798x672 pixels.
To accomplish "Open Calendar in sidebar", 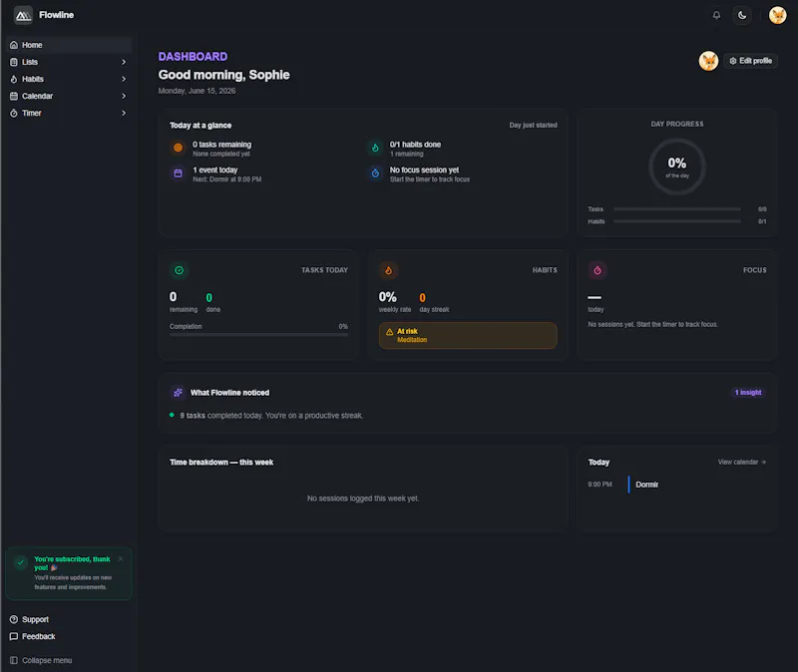I will 69,96.
